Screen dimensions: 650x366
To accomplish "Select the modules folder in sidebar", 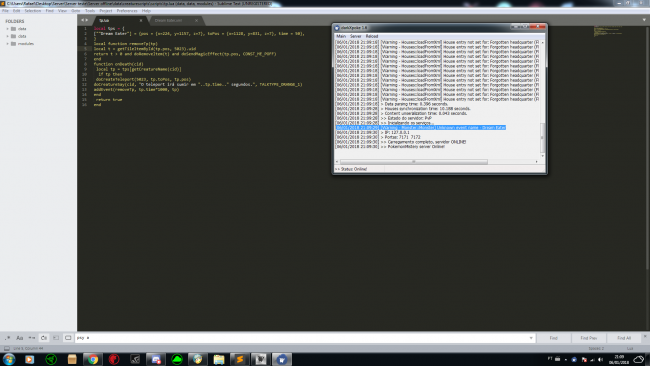I will 26,44.
